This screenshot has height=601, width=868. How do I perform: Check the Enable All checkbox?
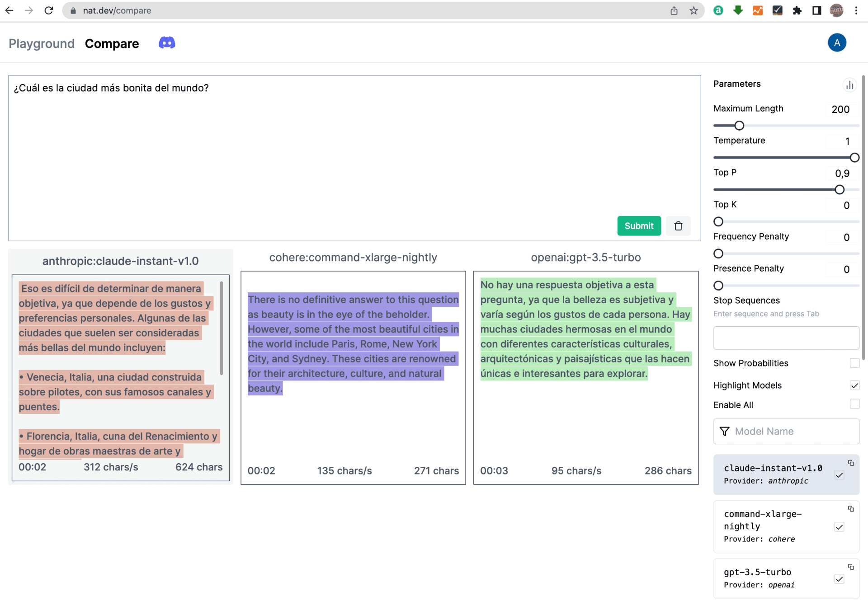pos(854,405)
